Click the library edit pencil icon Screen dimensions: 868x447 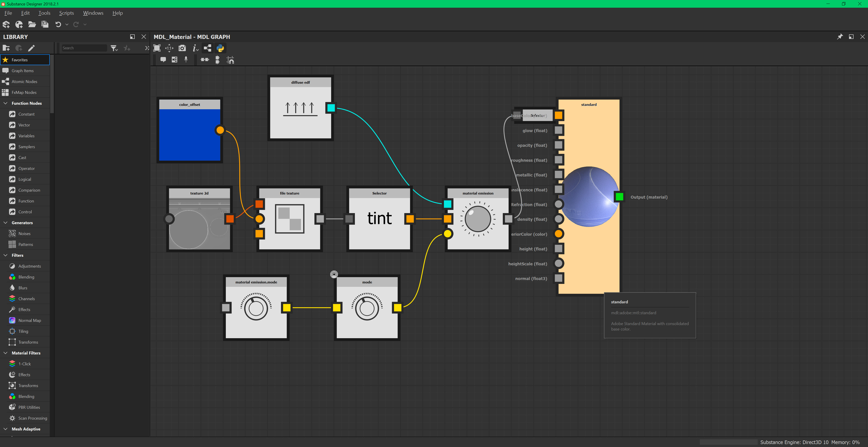click(x=31, y=48)
